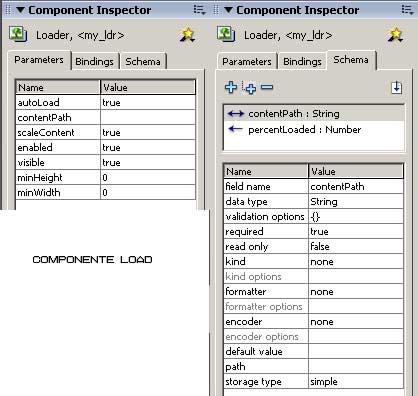Click the validation options value {}
The width and height of the screenshot is (418, 396).
click(356, 216)
